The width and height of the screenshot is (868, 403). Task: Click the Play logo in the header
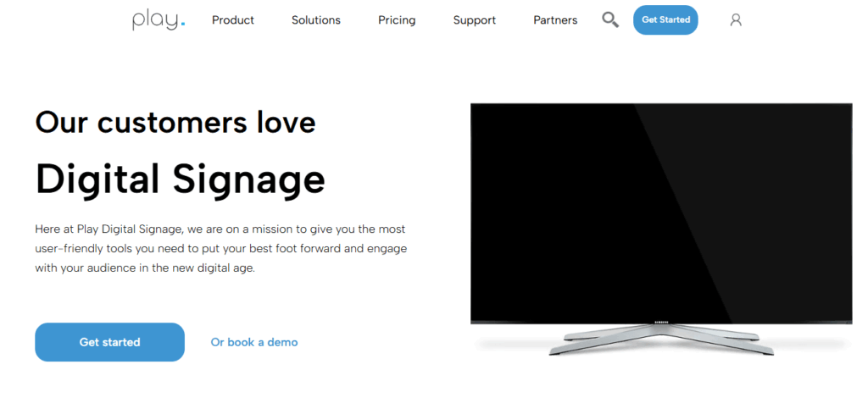(159, 20)
